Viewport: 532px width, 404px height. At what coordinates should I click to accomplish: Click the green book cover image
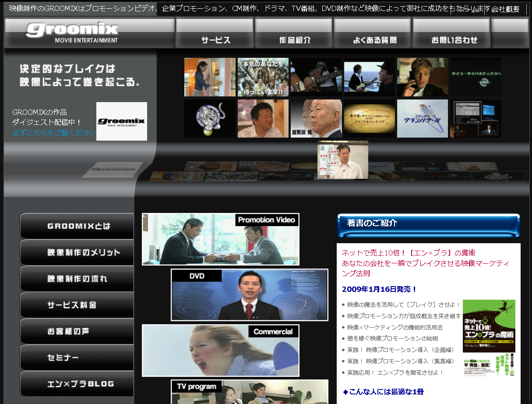click(x=489, y=337)
